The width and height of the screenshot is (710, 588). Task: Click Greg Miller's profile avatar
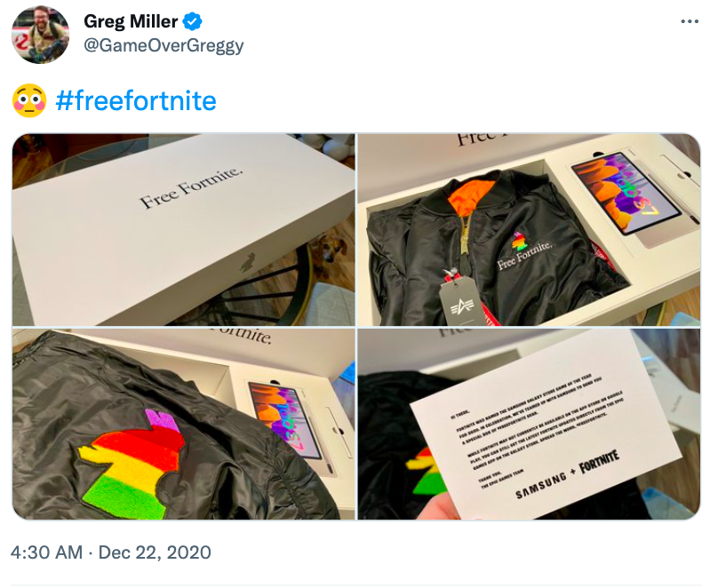coord(40,35)
